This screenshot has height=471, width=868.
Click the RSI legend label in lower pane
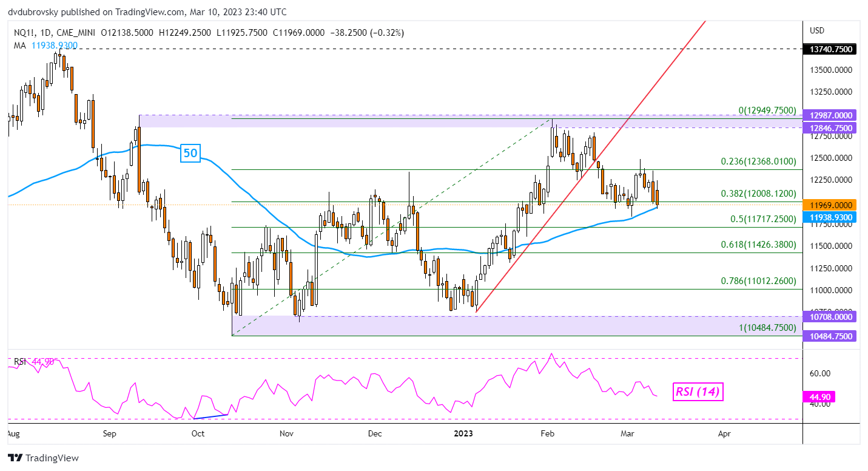pyautogui.click(x=20, y=361)
